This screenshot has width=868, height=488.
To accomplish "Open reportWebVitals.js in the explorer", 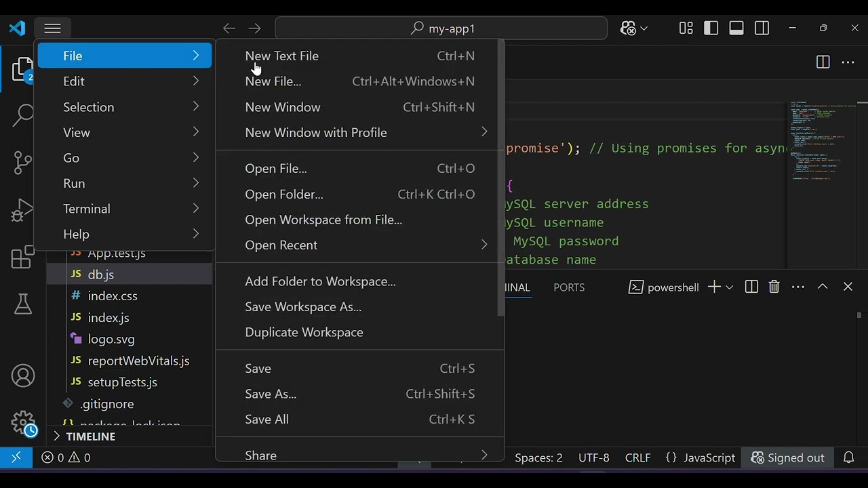I will [130, 361].
